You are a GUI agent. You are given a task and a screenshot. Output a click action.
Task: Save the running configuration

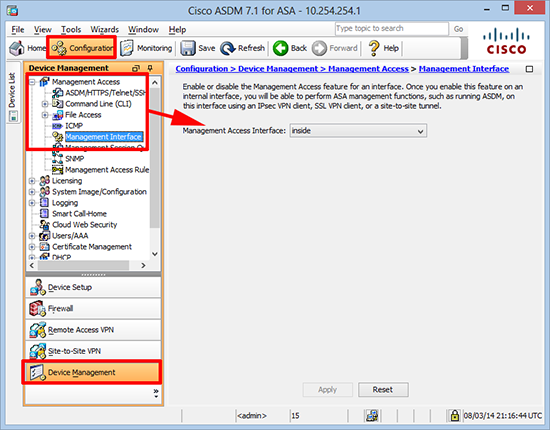click(x=197, y=48)
